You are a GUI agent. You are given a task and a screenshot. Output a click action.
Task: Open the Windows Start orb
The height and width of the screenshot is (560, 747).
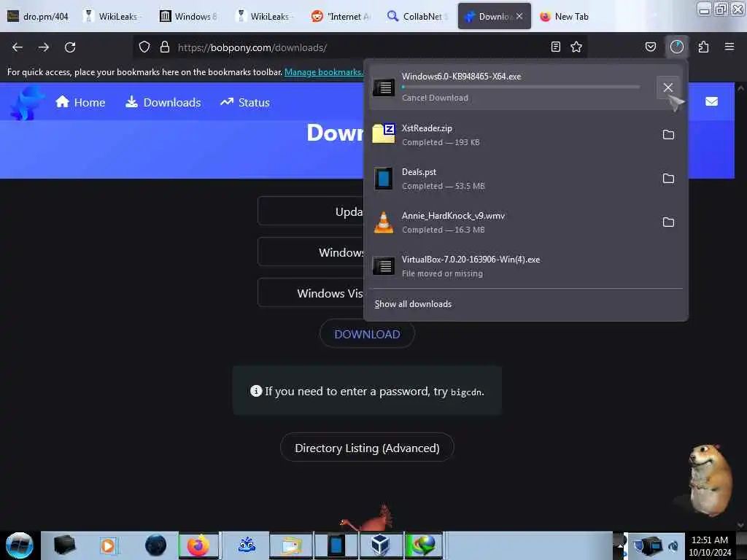tap(19, 545)
